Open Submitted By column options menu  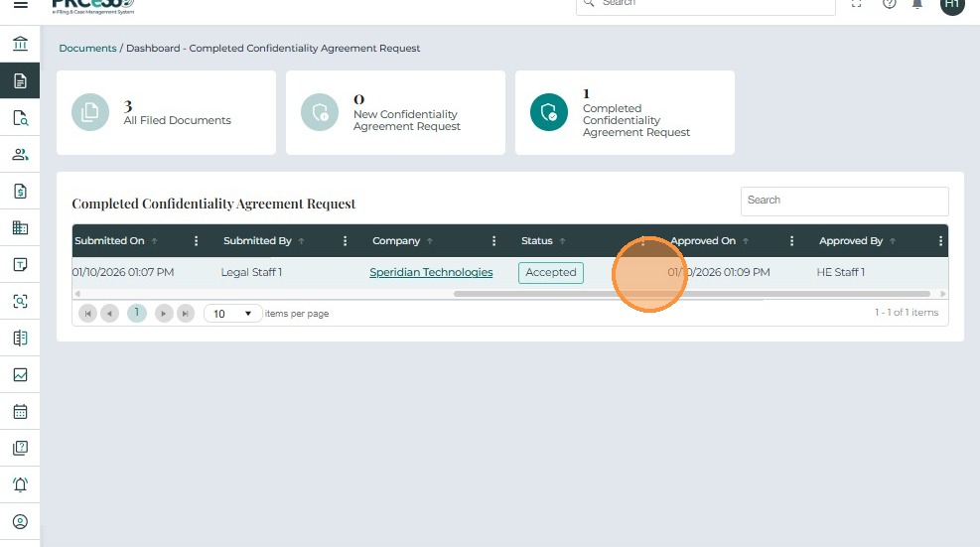[x=345, y=240]
